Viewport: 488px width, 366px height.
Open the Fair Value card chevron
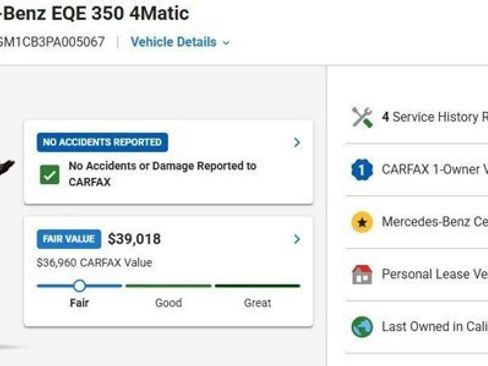coord(297,239)
